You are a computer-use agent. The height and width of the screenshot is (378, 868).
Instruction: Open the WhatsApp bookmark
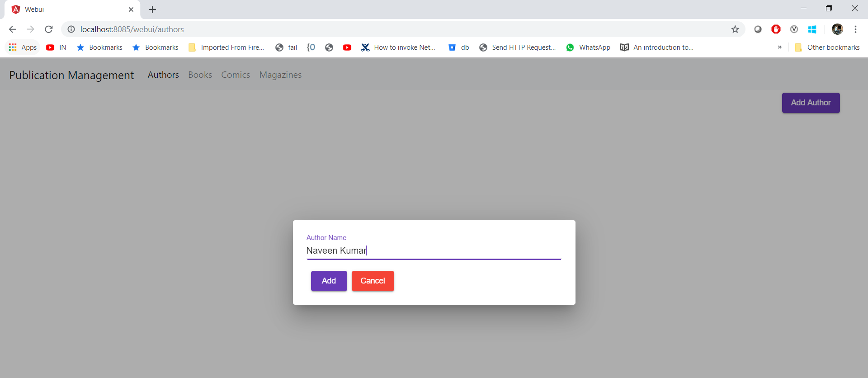tap(588, 47)
